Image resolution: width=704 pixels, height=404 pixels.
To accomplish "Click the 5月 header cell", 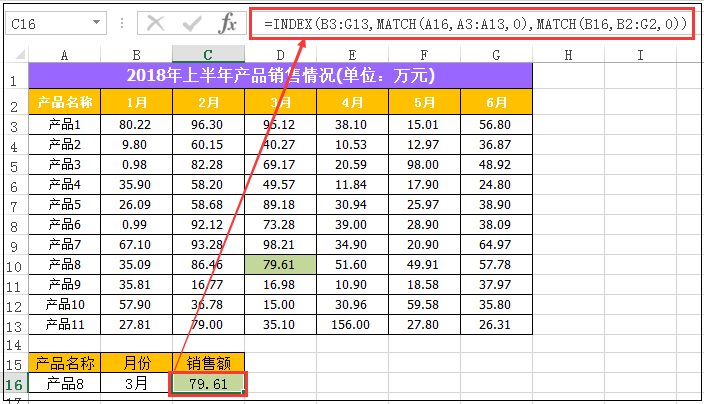I will pos(424,102).
